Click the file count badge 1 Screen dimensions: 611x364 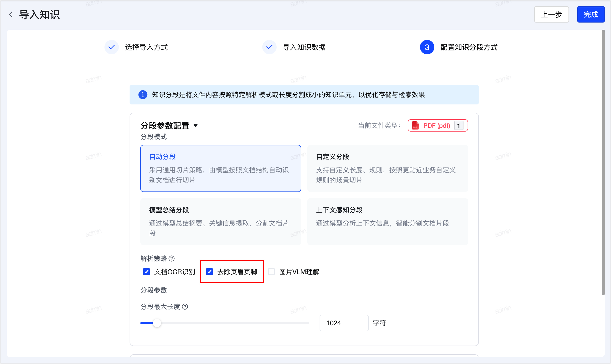tap(459, 125)
